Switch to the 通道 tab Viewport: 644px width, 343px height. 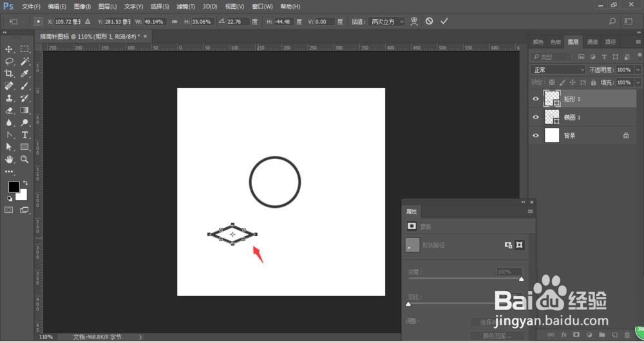click(x=592, y=42)
